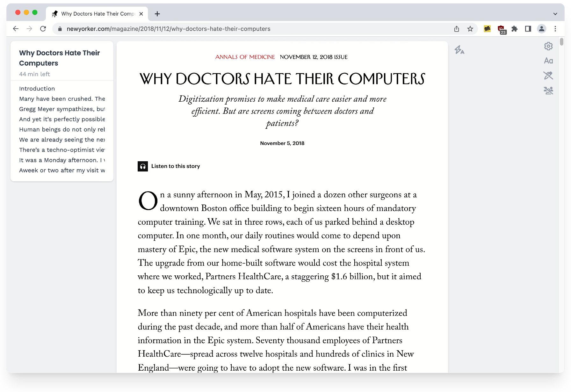Viewport: 571px width, 392px height.
Task: Toggle the browser side panel
Action: tap(528, 29)
